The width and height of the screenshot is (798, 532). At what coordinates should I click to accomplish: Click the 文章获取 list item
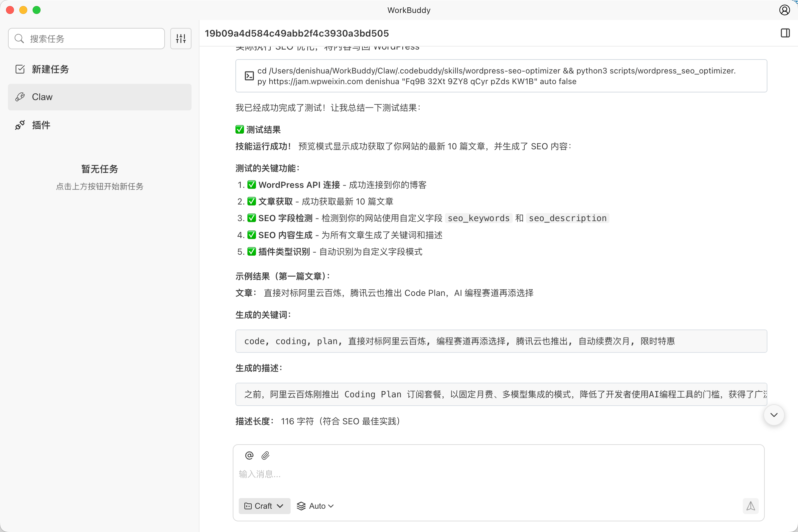pos(315,201)
